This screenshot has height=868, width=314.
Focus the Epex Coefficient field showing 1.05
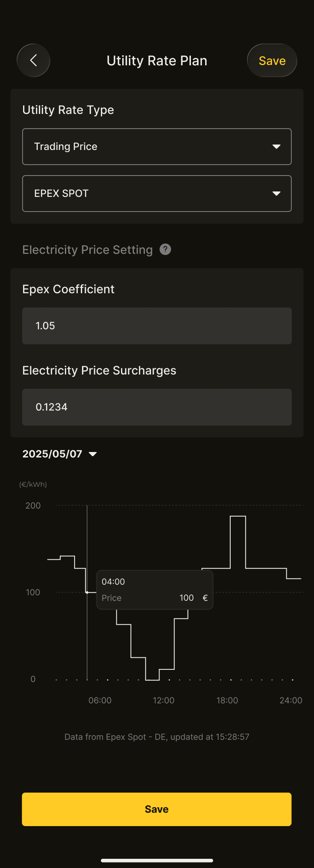(157, 326)
